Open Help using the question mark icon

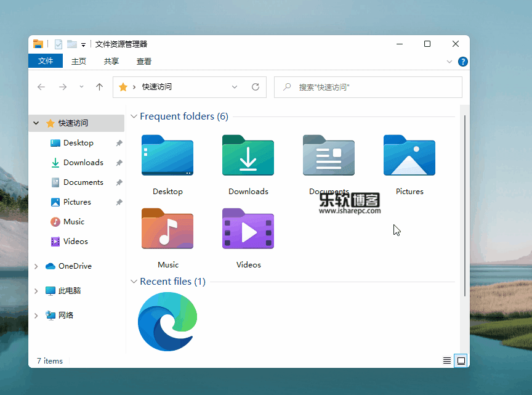462,62
